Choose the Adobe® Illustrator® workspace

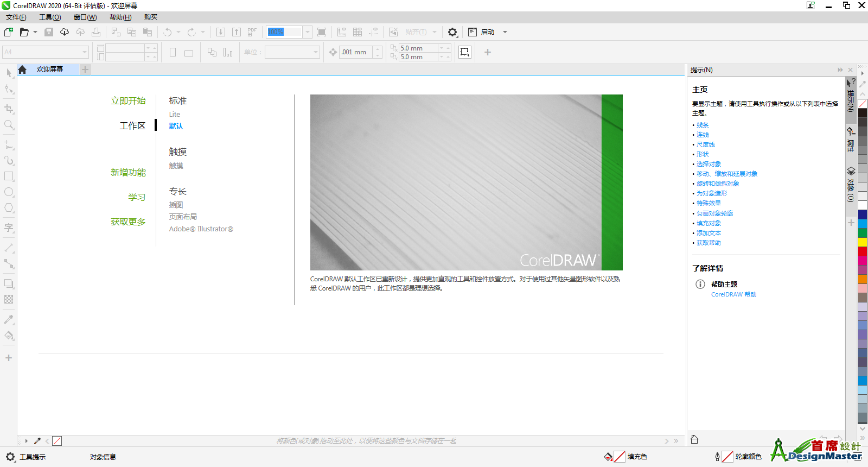click(x=201, y=229)
